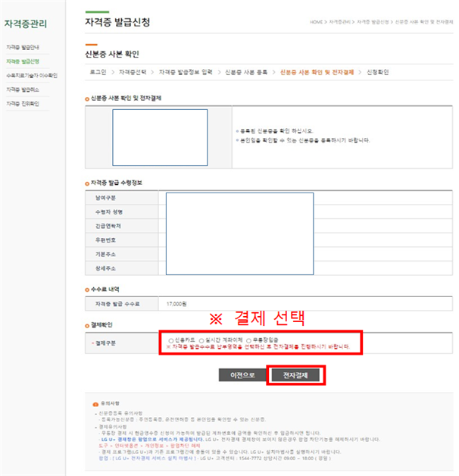Image resolution: width=459 pixels, height=476 pixels.
Task: Open 자격증 발급취소 in the sidebar
Action: tap(23, 89)
